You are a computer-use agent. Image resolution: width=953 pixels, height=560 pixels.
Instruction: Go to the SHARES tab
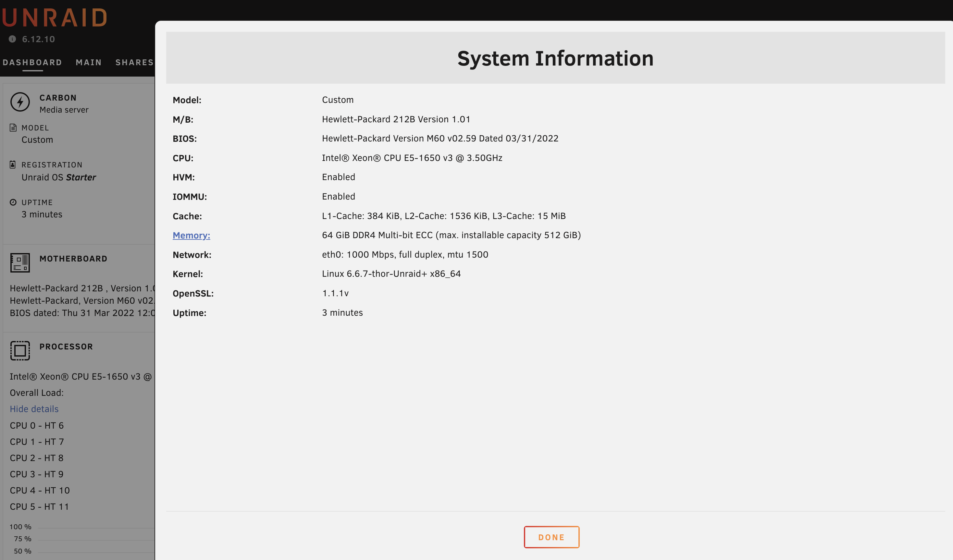coord(134,62)
